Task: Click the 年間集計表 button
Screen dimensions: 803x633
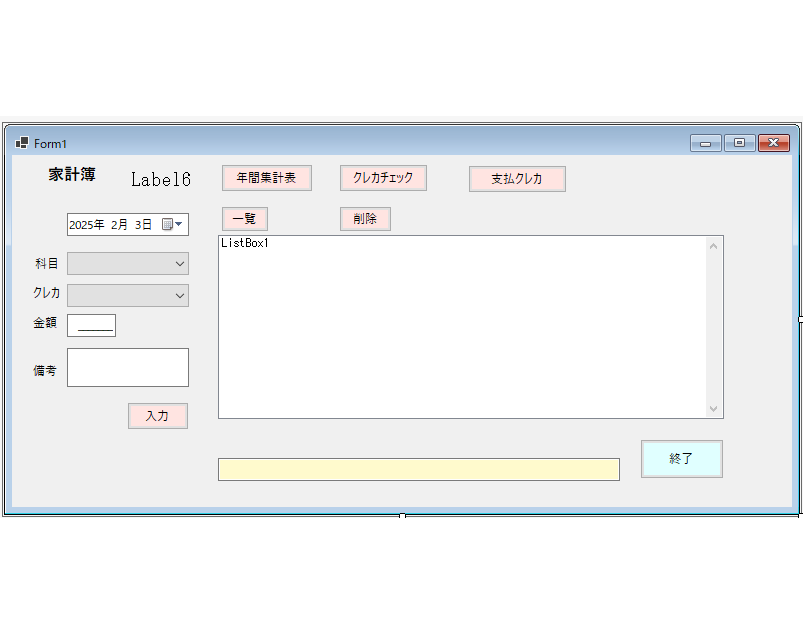Action: [x=266, y=178]
